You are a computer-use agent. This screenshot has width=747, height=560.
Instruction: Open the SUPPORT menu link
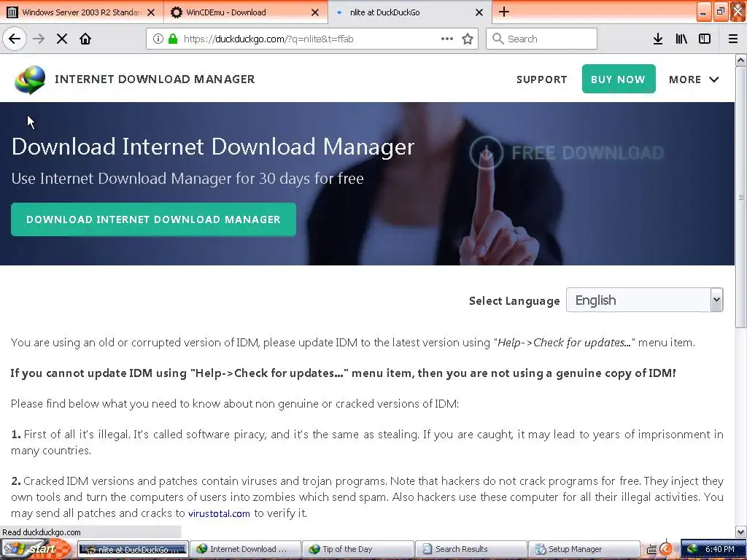pos(542,79)
